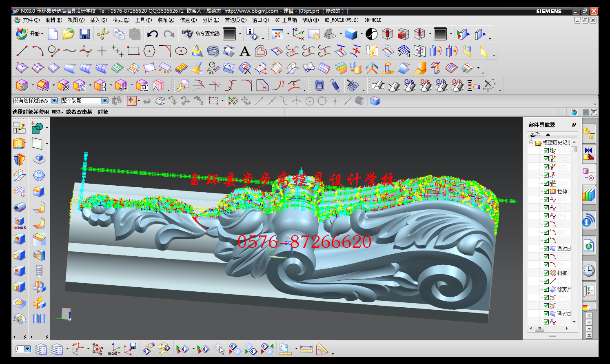Viewport: 610px width, 364px height.
Task: Open the HB_MOULD (V5.2) menu
Action: click(x=342, y=20)
